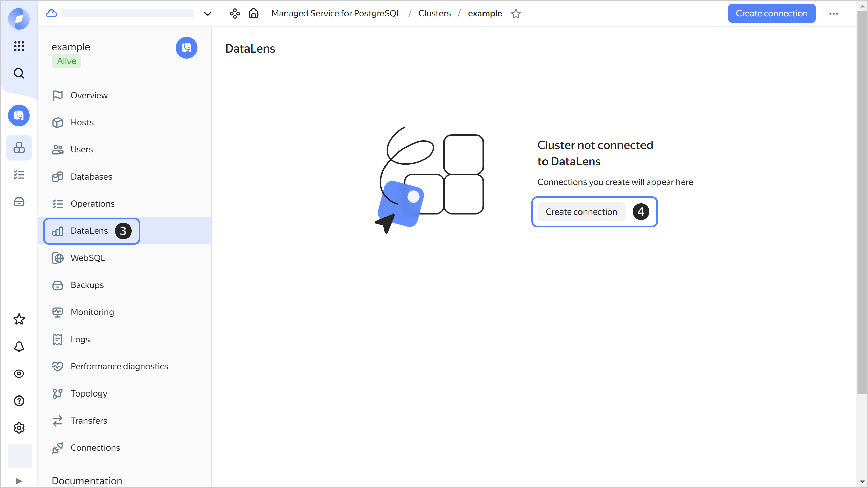The width and height of the screenshot is (868, 488).
Task: Click the home icon in breadcrumb
Action: [253, 14]
